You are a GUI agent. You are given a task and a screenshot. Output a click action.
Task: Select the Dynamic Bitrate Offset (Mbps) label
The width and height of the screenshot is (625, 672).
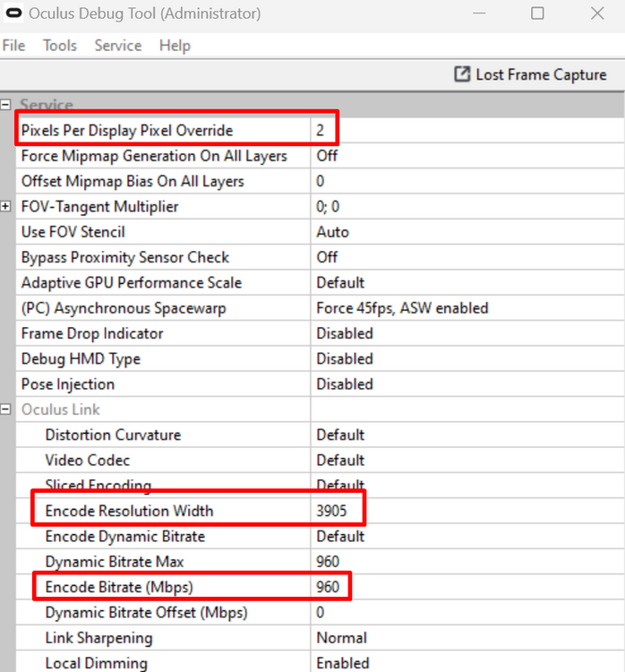coord(147,613)
